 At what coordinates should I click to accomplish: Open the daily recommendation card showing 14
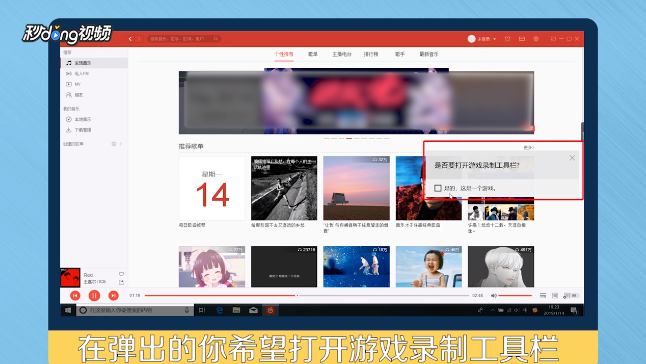tap(212, 188)
